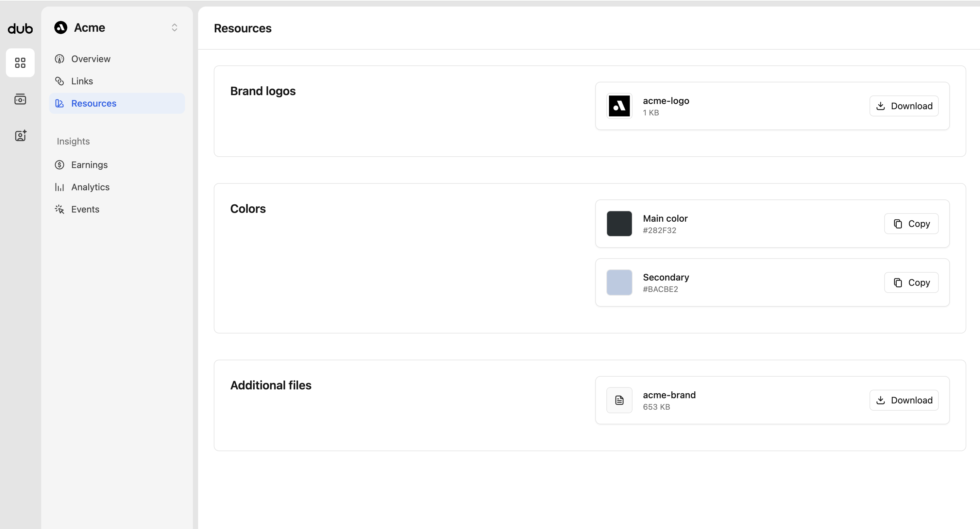The image size is (980, 529).
Task: Click the Resources palette icon
Action: coord(59,104)
